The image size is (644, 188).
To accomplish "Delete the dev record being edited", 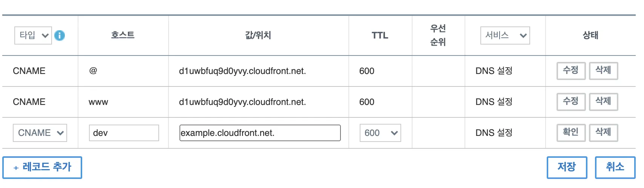I will [603, 133].
